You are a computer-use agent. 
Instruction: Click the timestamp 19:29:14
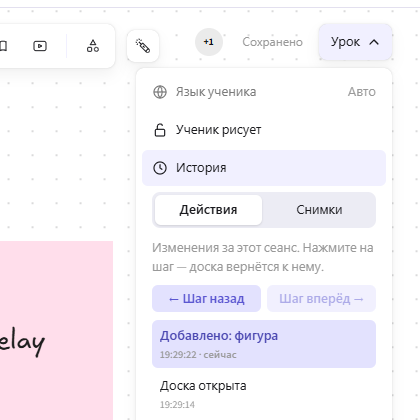[x=177, y=405]
